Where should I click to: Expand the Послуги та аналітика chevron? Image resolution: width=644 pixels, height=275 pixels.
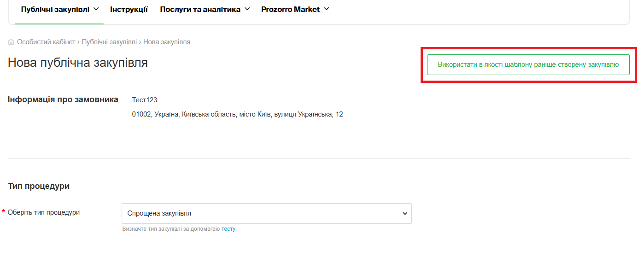tap(247, 9)
